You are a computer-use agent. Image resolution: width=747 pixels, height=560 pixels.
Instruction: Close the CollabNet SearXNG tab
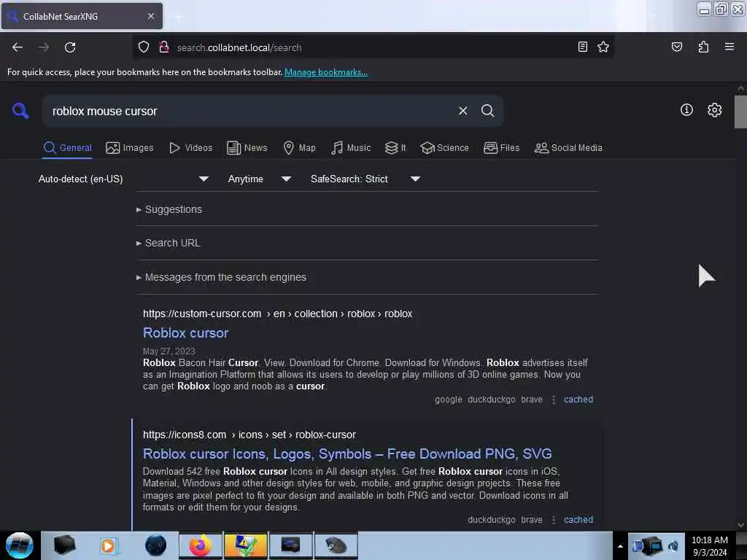[x=151, y=16]
